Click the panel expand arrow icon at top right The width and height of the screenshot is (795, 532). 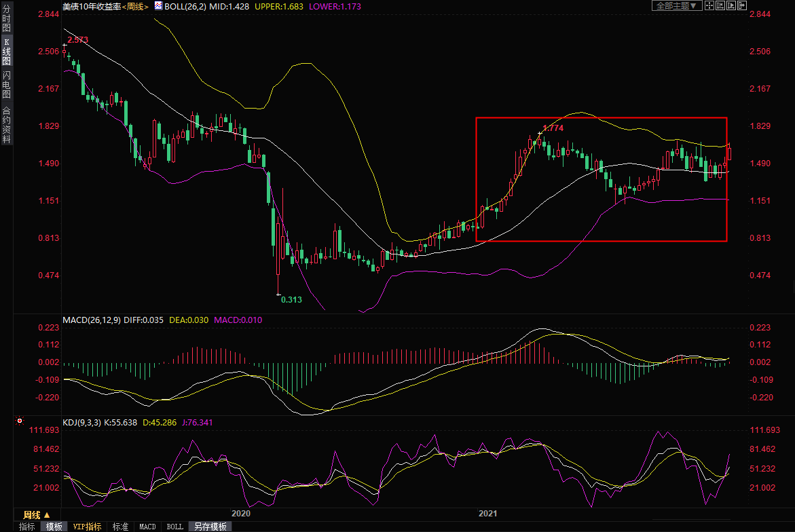pos(741,5)
